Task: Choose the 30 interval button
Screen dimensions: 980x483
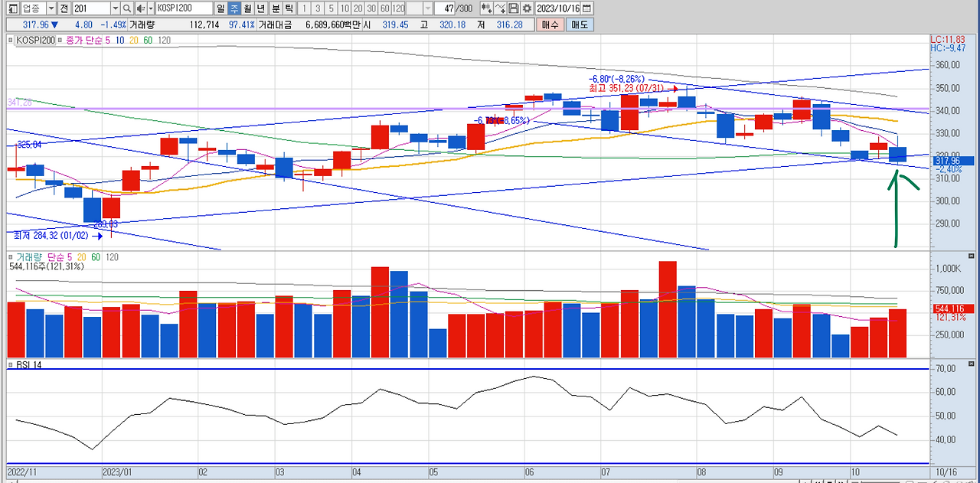Action: [371, 8]
